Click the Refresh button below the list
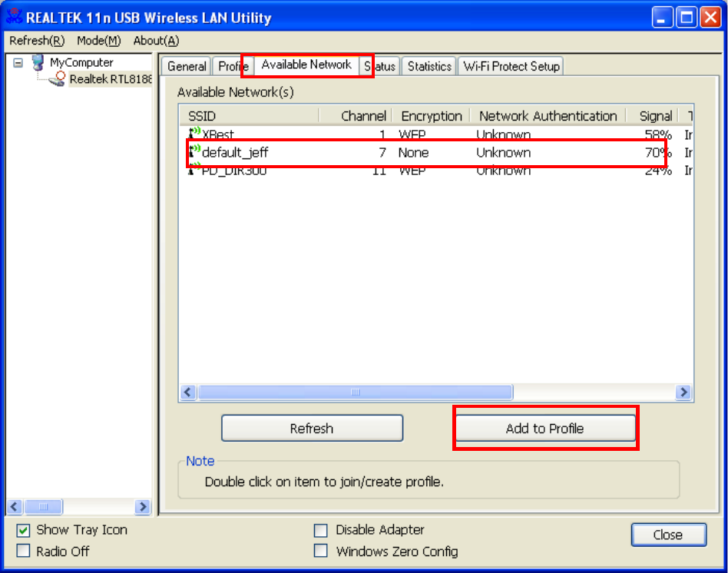 [312, 428]
